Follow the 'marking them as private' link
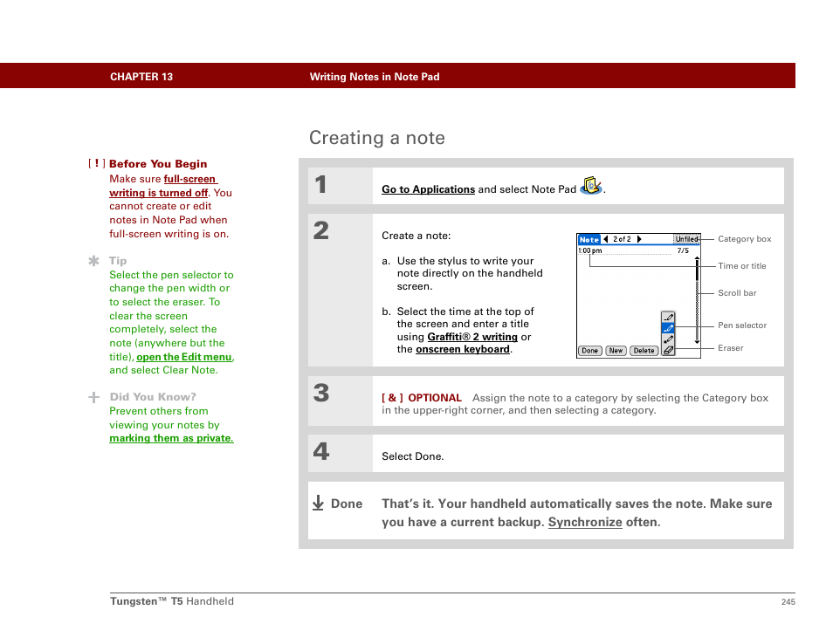This screenshot has height=644, width=833. pos(171,438)
